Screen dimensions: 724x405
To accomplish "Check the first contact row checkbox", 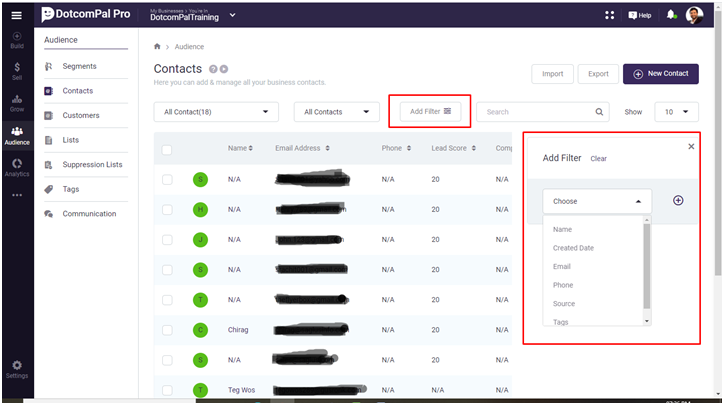I will 167,180.
